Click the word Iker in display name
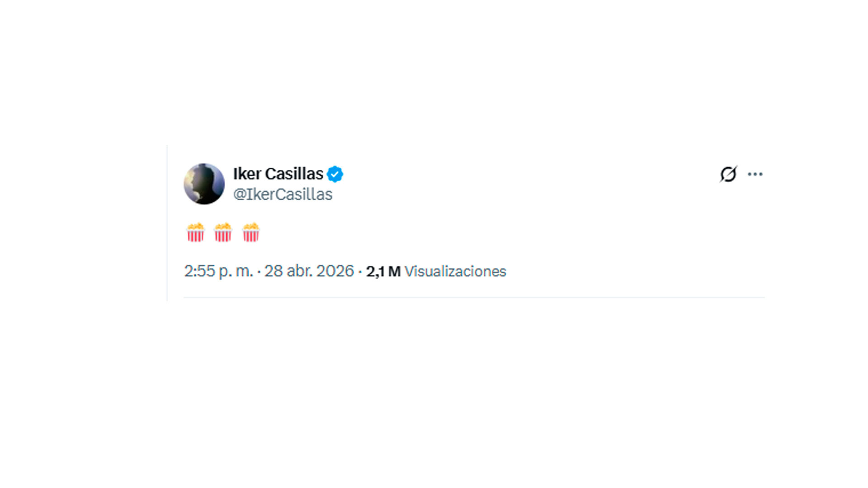 [x=247, y=174]
